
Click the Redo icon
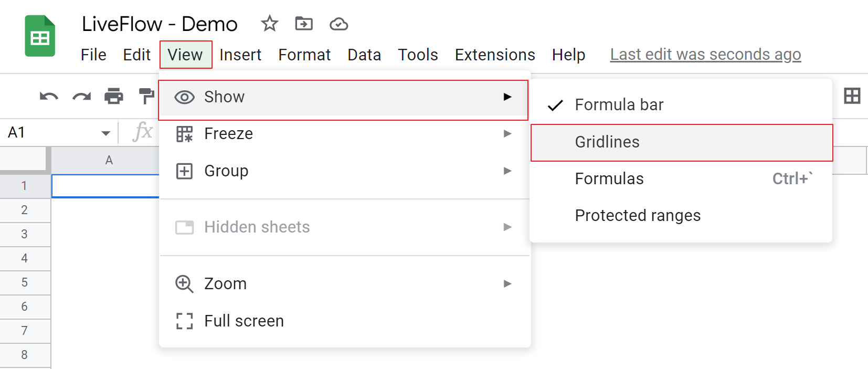[x=81, y=96]
